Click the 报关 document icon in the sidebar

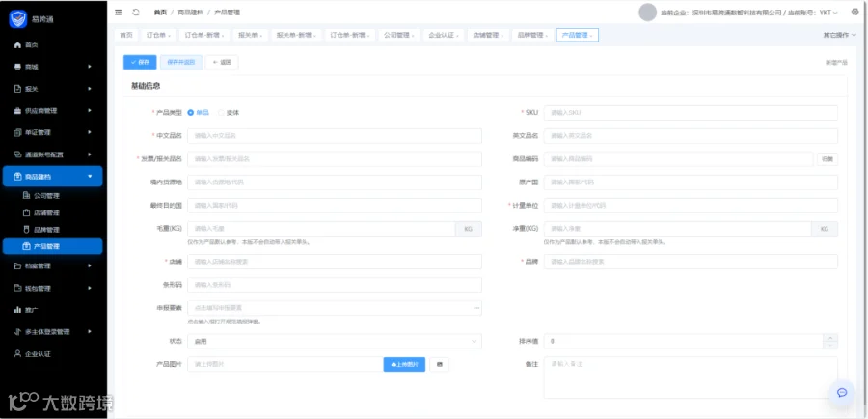pyautogui.click(x=17, y=89)
